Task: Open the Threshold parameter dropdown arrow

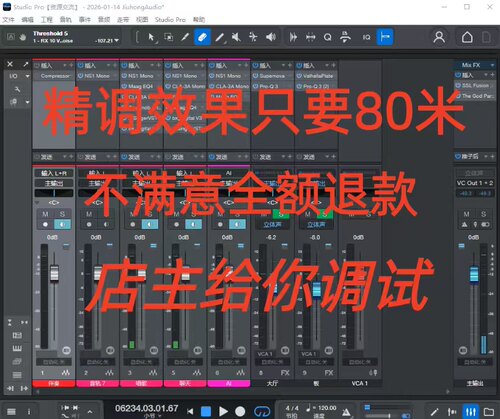Action: pyautogui.click(x=116, y=41)
